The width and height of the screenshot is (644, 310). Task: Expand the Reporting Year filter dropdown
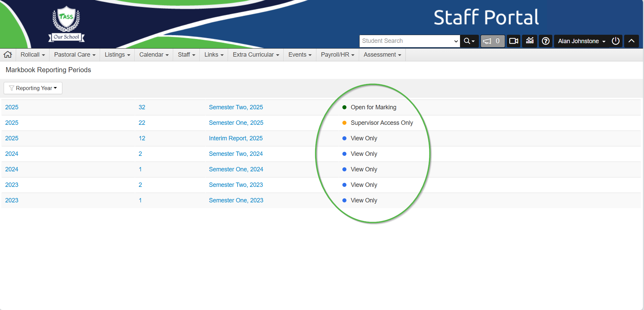[x=33, y=88]
